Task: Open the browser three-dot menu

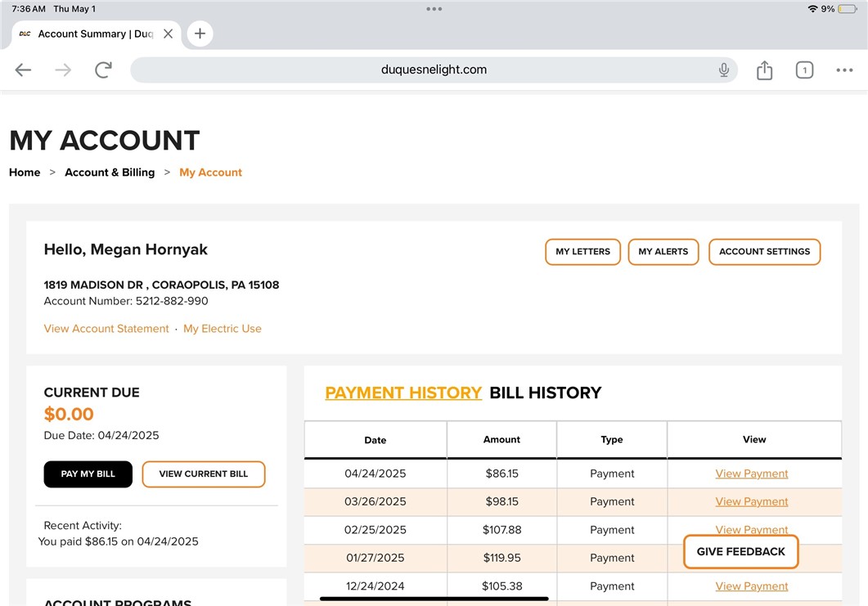Action: click(x=844, y=70)
